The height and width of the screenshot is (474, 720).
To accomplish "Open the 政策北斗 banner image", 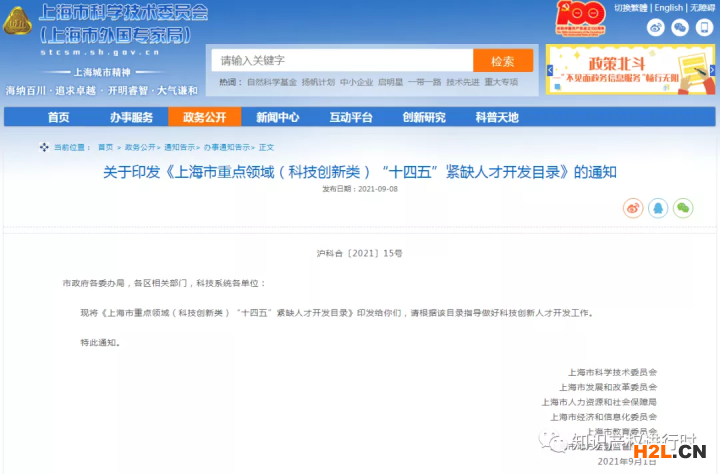I will tap(630, 71).
